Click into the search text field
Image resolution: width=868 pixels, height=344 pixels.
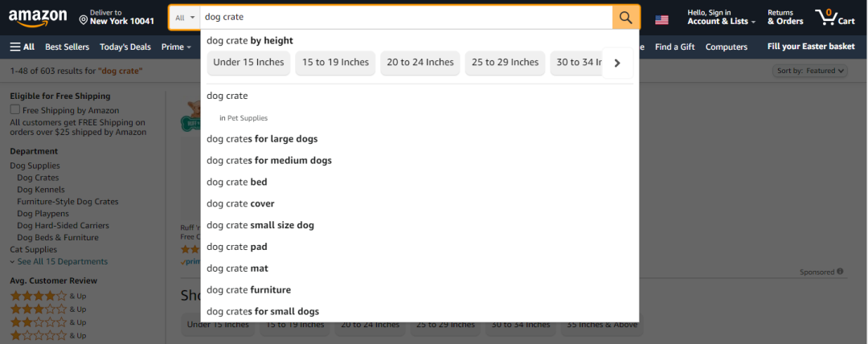tap(402, 17)
